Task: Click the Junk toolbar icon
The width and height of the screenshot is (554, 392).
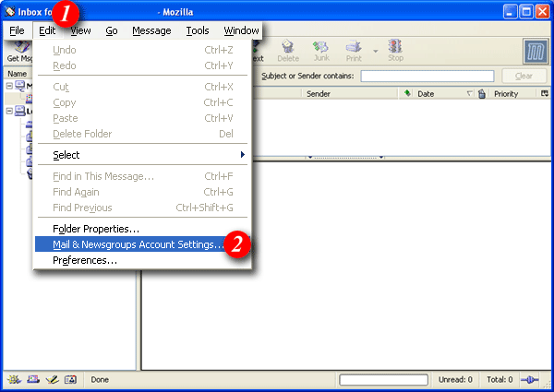Action: click(x=320, y=50)
